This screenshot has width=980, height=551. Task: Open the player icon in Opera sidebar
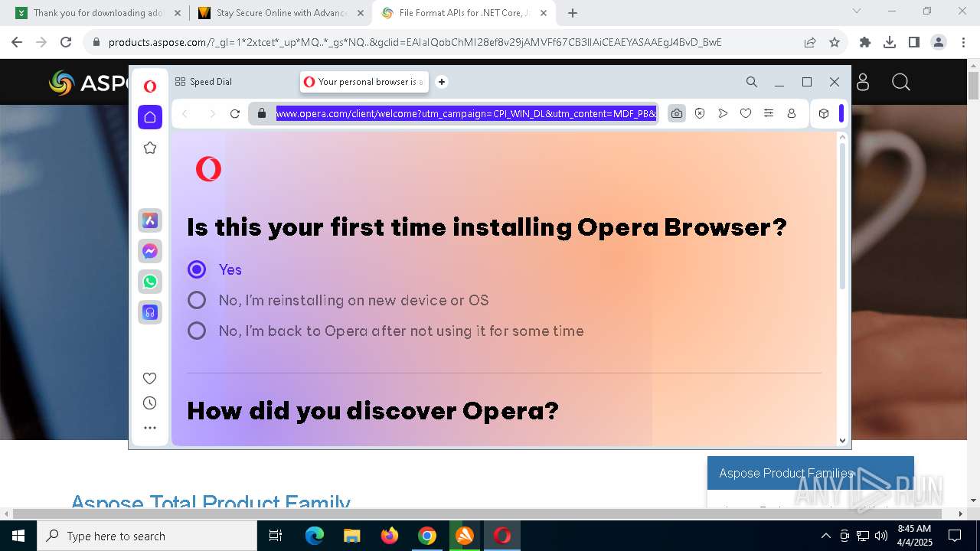[x=150, y=312]
